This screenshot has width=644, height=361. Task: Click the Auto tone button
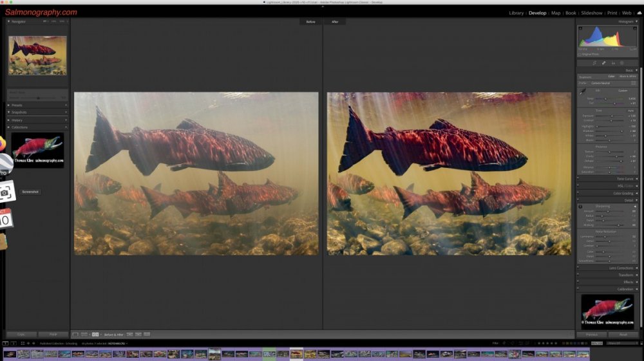coord(630,111)
